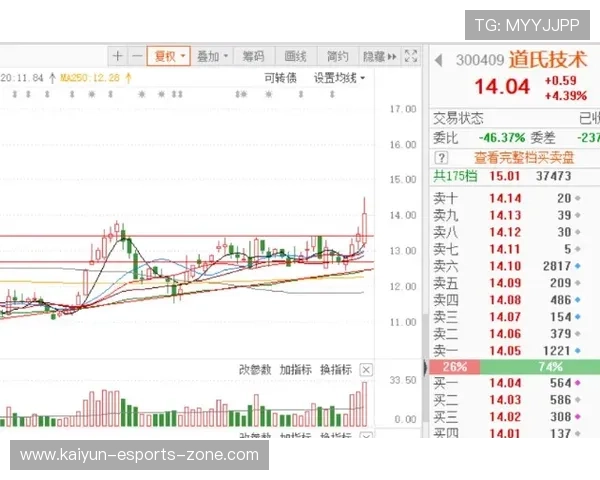
Task: Click 加指标 on volume indicator
Action: tap(295, 370)
